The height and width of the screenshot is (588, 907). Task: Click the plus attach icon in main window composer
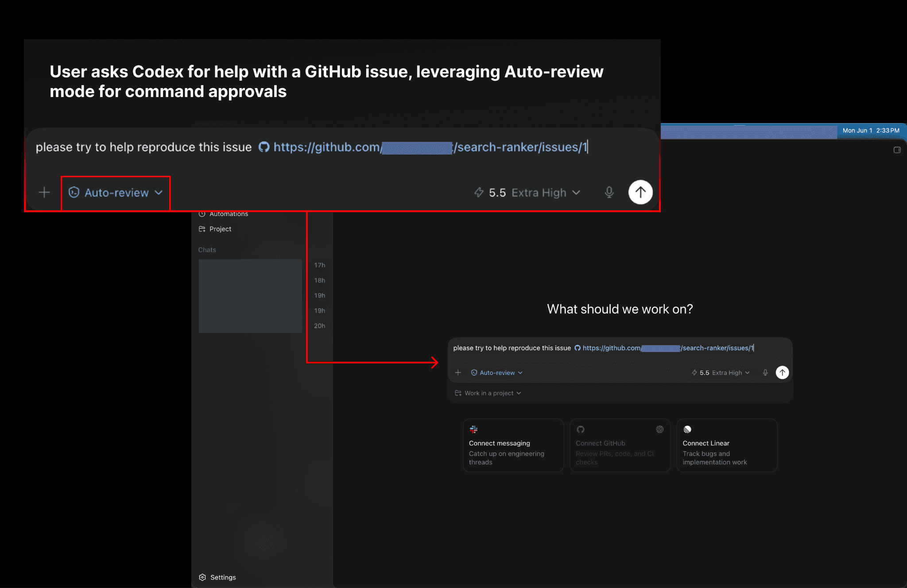[x=458, y=373]
